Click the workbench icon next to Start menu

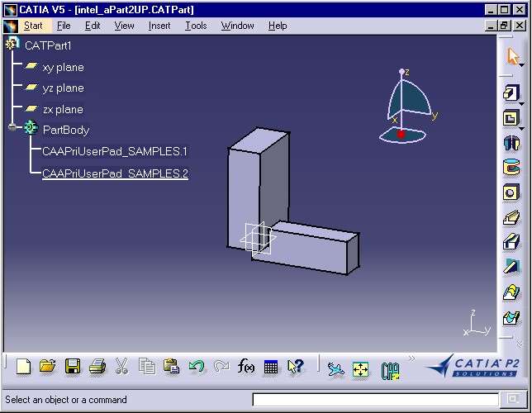coord(10,26)
